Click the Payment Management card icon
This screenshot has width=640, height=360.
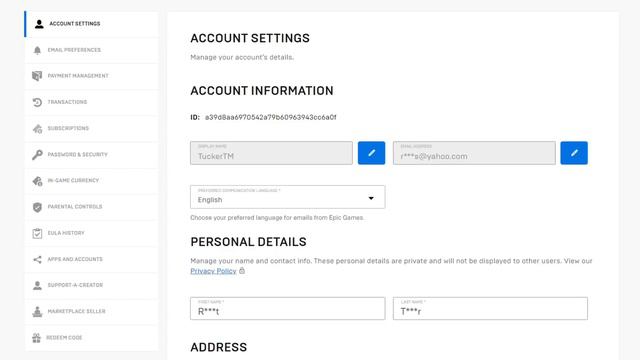(37, 76)
